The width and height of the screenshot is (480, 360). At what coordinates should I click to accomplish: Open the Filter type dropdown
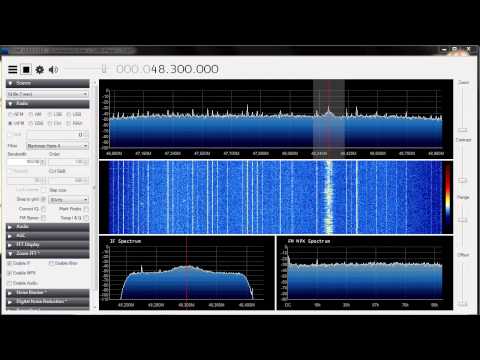pyautogui.click(x=57, y=146)
